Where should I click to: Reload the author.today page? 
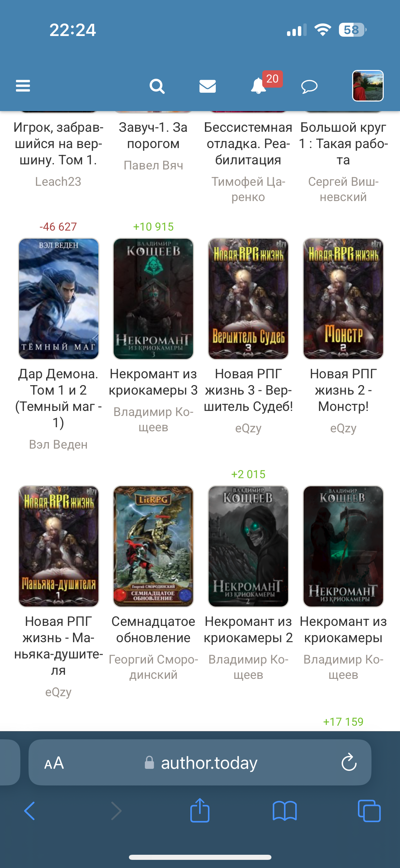click(349, 762)
